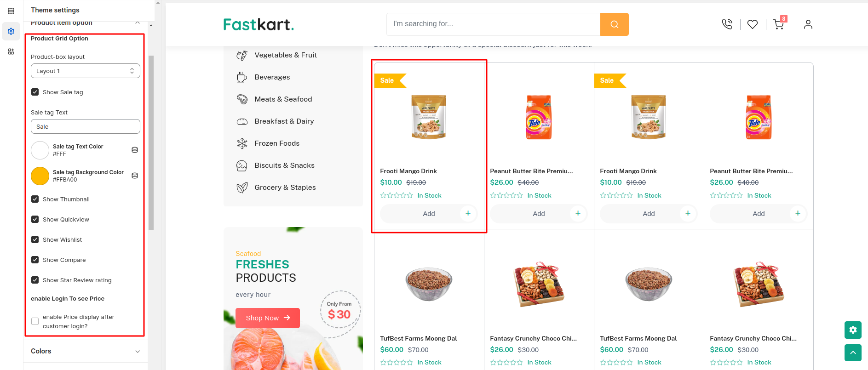Screen dimensions: 868x370
Task: Uncheck the Show Sale tag checkbox
Action: (35, 92)
